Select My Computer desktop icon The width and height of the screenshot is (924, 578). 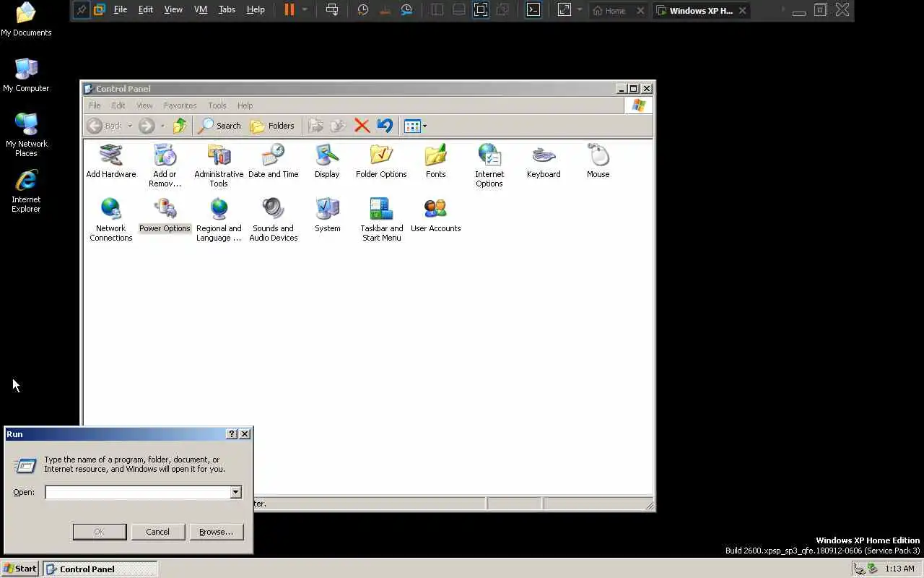click(x=26, y=74)
